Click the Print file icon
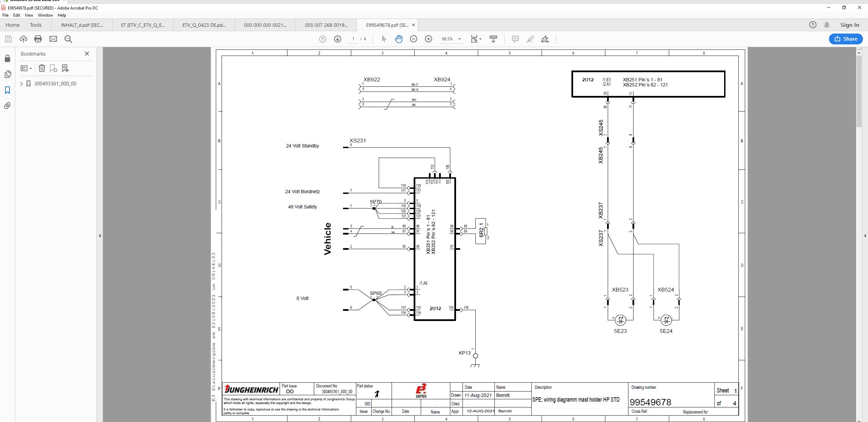 38,39
